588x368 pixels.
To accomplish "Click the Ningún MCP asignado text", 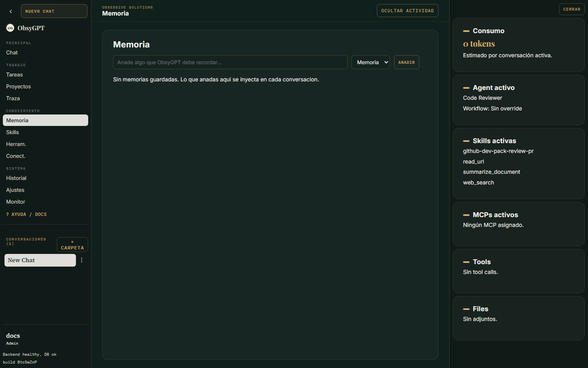I will point(493,225).
